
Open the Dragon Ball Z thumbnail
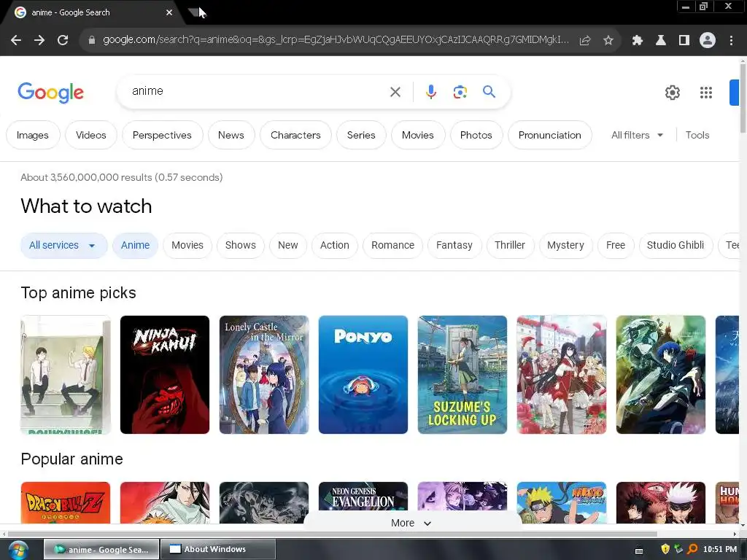tap(66, 502)
